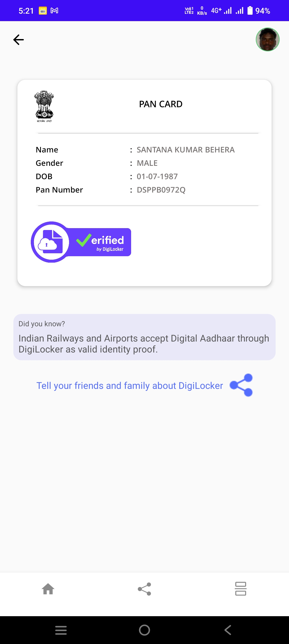Tap the 'Did you know?' info card
This screenshot has height=644, width=289.
point(144,337)
